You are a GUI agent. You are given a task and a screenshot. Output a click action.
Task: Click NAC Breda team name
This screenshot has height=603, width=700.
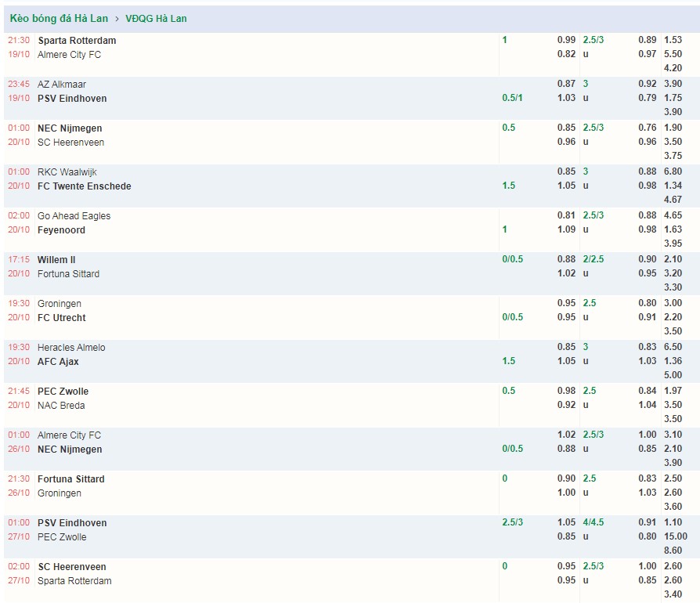pyautogui.click(x=61, y=406)
